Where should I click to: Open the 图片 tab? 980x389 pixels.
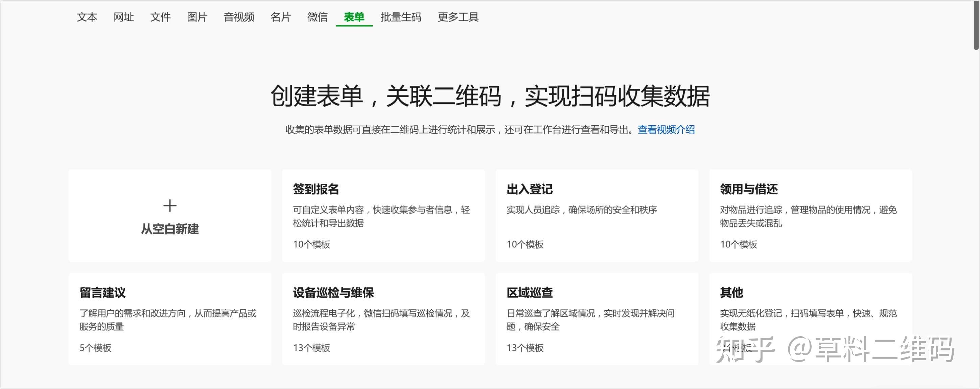(x=197, y=17)
